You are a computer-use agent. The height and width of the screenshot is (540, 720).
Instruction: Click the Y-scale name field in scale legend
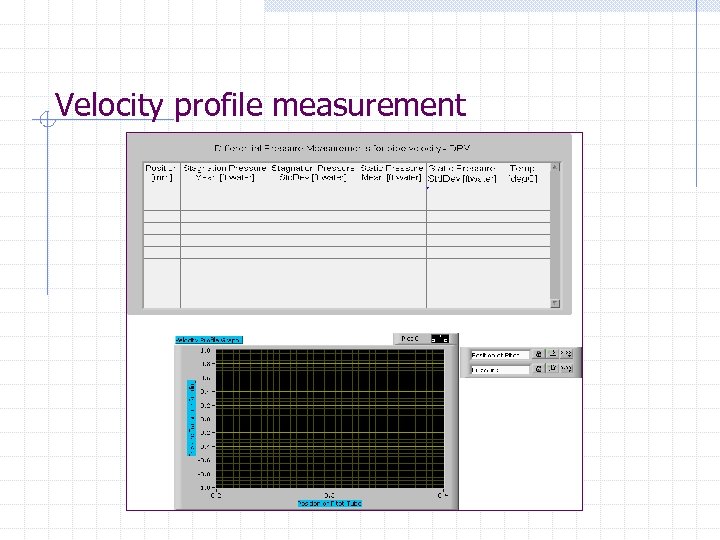(500, 370)
